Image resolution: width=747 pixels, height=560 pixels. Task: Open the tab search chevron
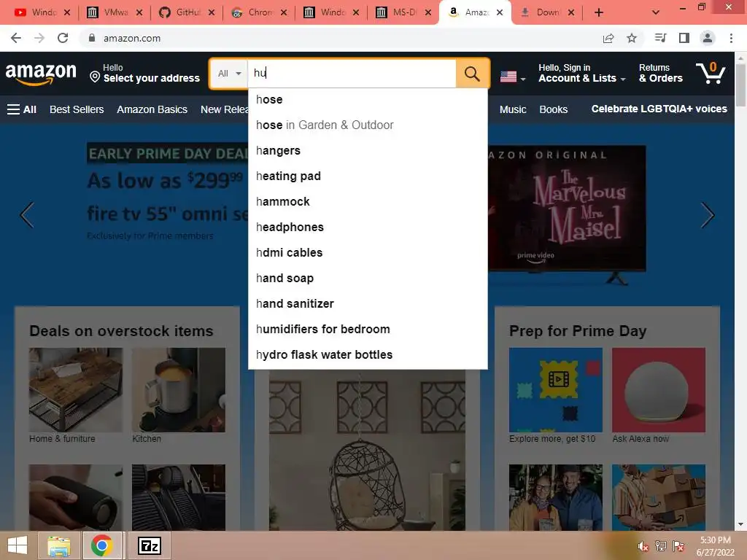click(656, 12)
